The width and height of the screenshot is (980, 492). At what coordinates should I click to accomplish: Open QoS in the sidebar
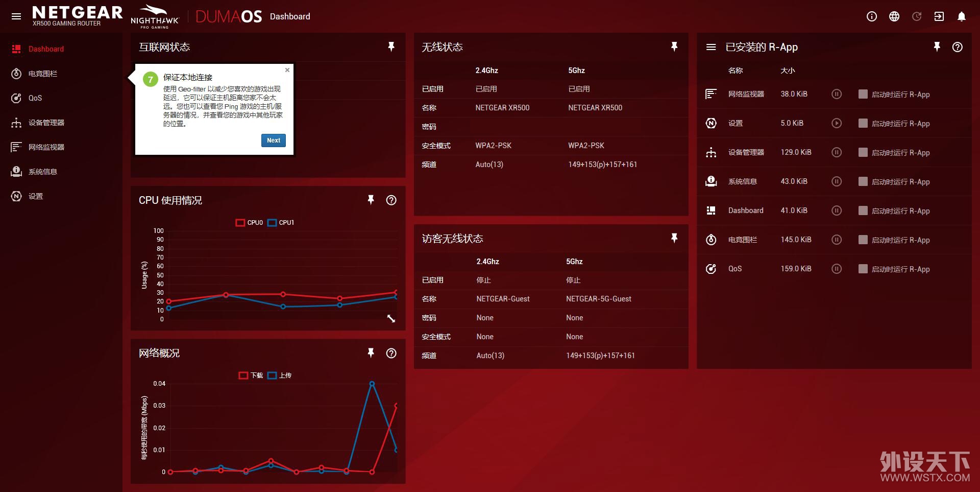[61, 98]
